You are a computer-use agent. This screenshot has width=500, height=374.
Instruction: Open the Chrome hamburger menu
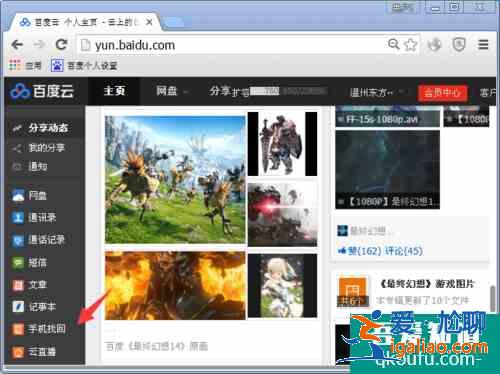(483, 44)
